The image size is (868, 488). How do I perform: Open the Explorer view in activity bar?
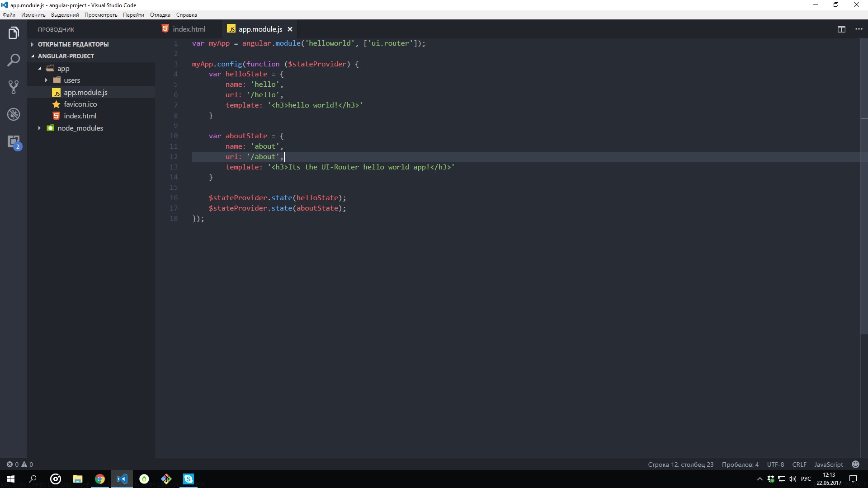point(14,33)
